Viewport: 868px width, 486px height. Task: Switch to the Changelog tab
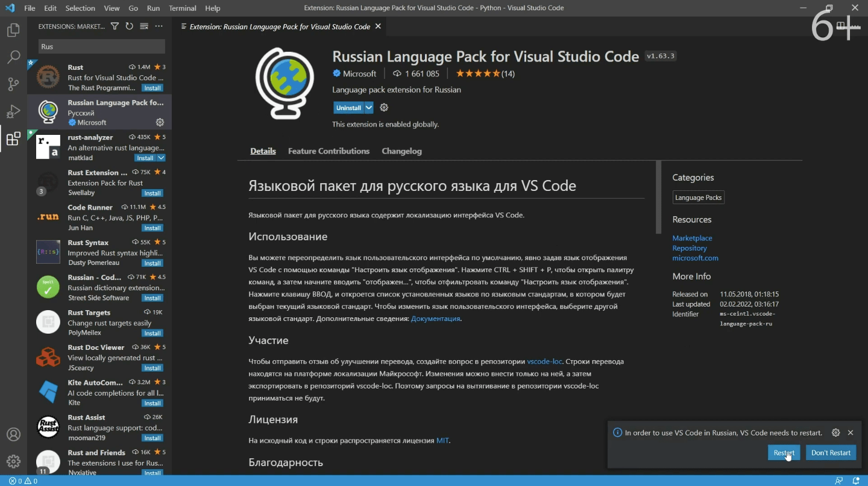coord(401,151)
